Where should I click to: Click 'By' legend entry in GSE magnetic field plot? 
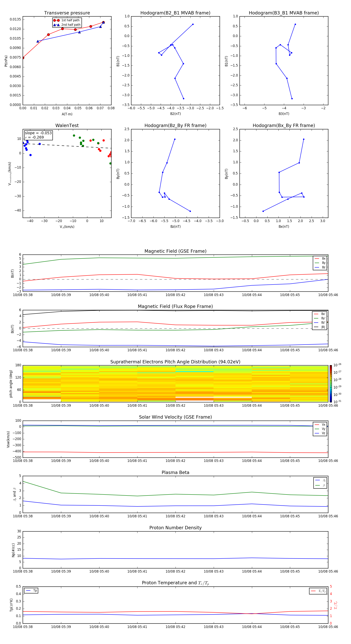320,263
